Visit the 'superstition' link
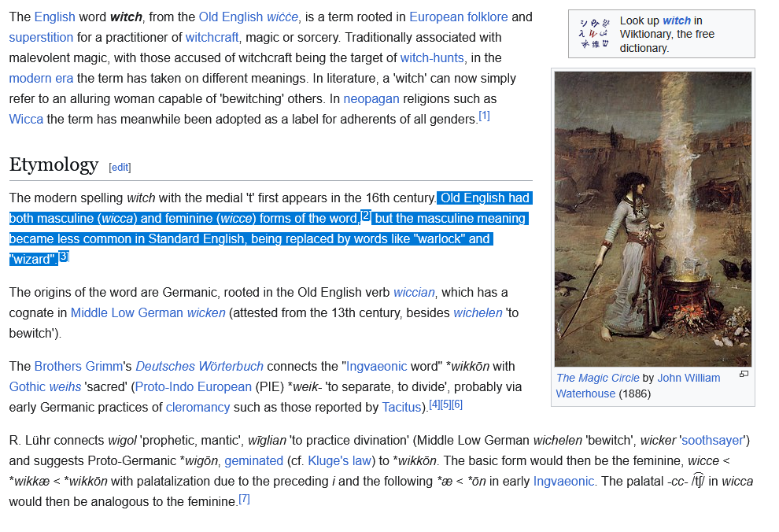Screen dimensions: 779x532 click(41, 37)
